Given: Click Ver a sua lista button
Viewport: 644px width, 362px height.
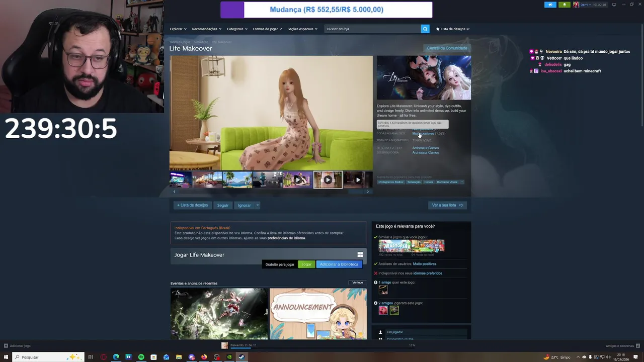Looking at the screenshot, I should [x=447, y=205].
